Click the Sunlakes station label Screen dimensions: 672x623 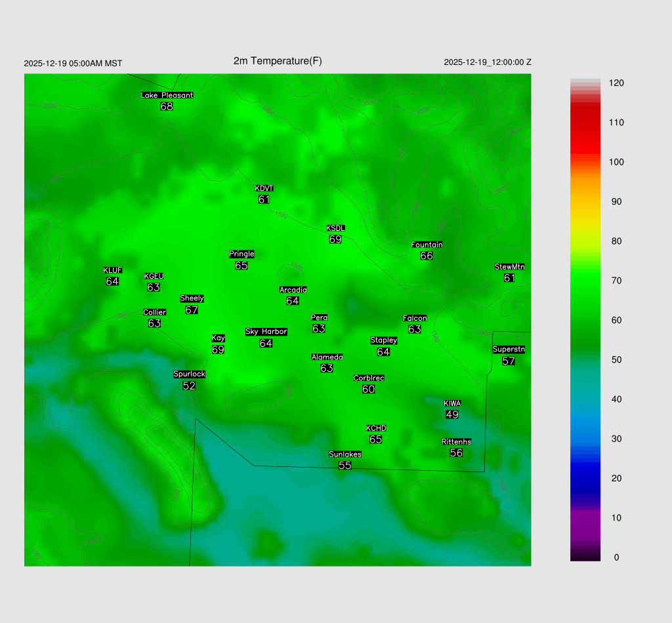click(x=345, y=454)
